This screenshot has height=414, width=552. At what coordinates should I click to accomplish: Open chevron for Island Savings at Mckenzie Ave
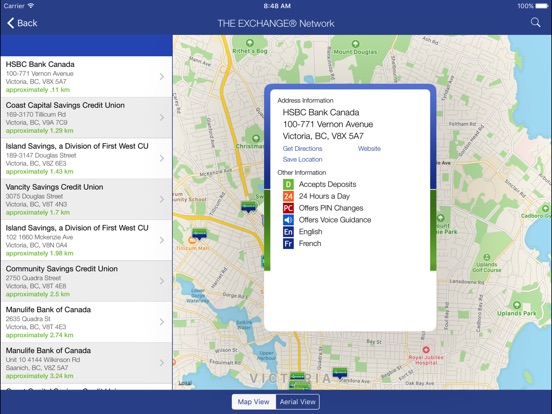coord(162,240)
